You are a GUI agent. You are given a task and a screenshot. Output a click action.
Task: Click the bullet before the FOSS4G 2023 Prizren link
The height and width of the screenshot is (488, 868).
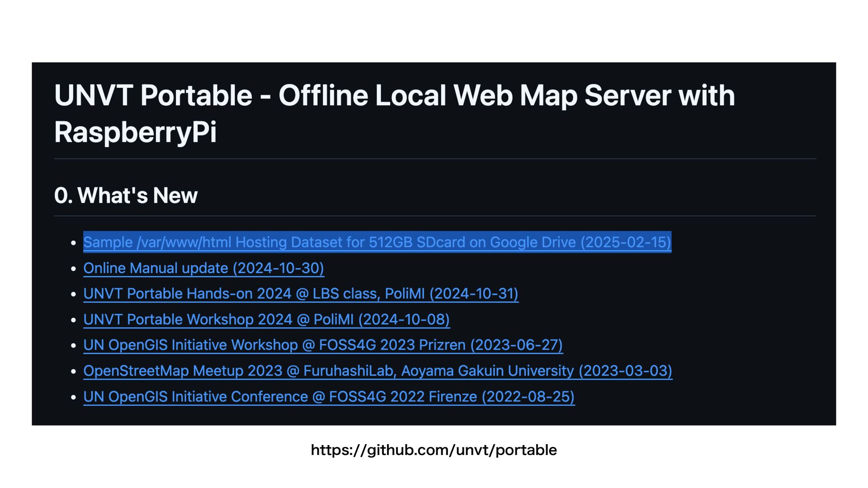tap(74, 346)
